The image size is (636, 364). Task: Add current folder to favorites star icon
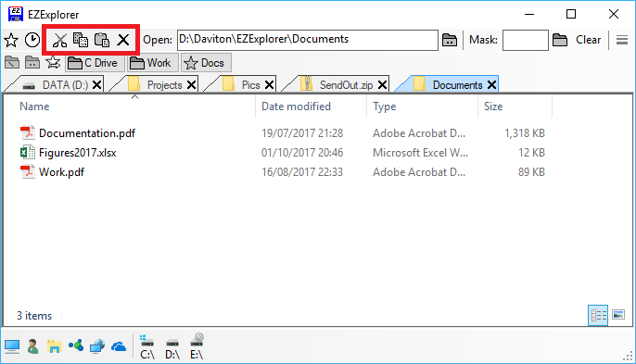53,62
